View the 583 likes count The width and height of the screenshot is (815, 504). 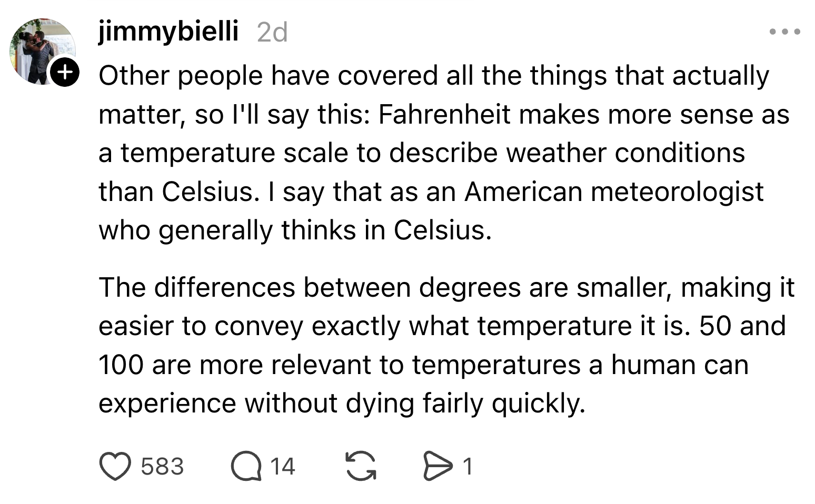pyautogui.click(x=162, y=467)
